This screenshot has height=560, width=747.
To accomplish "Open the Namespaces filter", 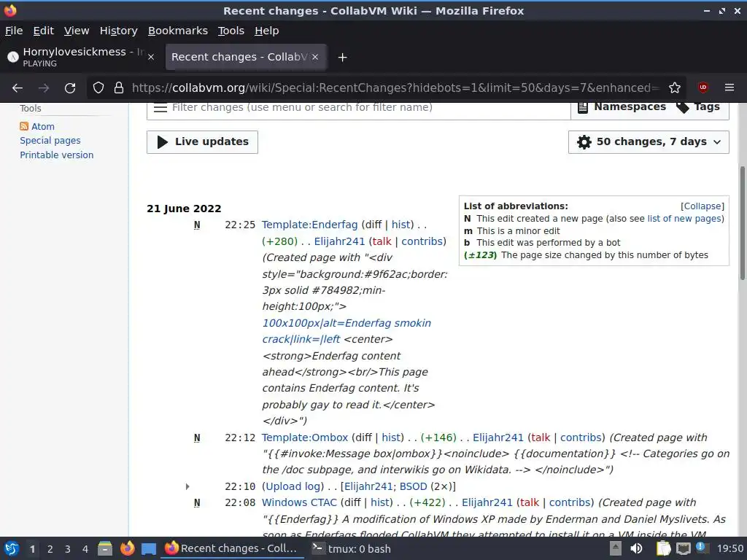I will pyautogui.click(x=622, y=108).
